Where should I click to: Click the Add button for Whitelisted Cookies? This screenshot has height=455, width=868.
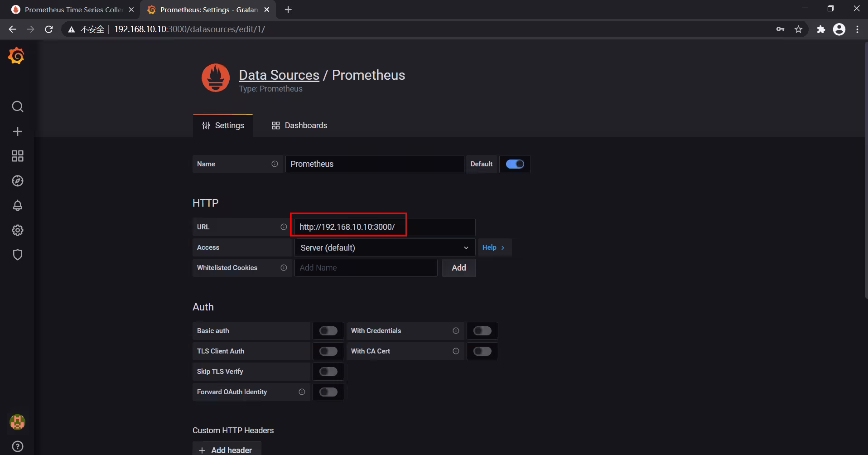tap(458, 268)
